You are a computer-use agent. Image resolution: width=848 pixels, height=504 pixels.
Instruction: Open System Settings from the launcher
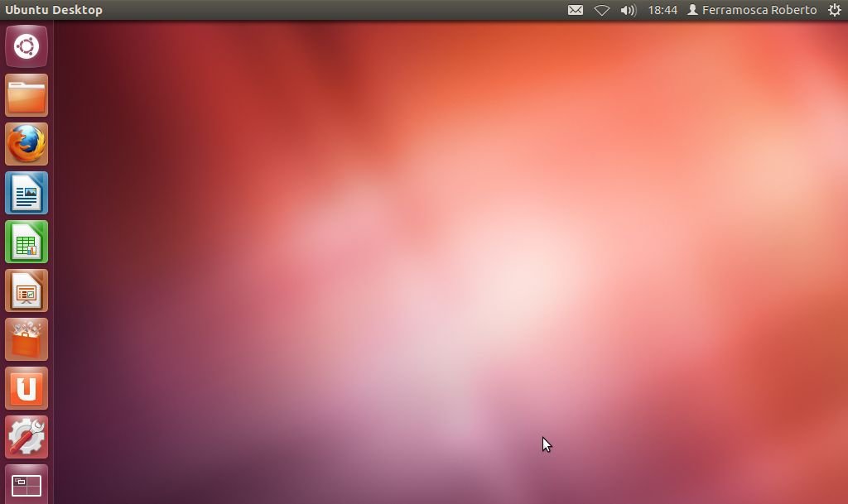coord(26,437)
